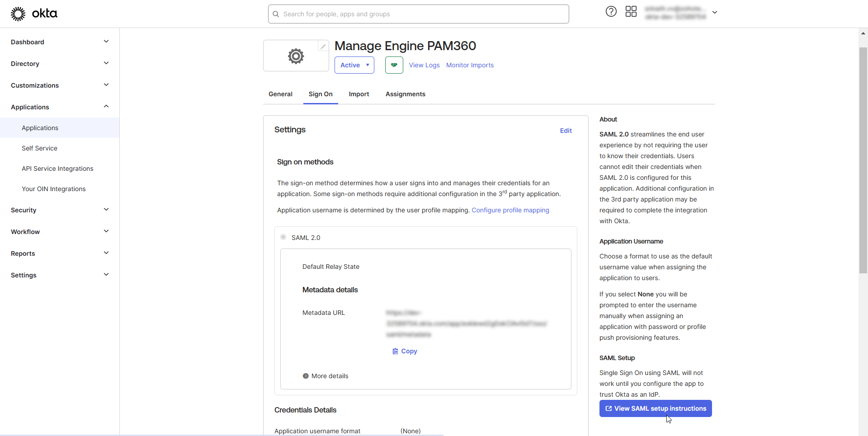Click the gear app logo thumbnail
Screen dimensions: 868x436
[x=296, y=56]
